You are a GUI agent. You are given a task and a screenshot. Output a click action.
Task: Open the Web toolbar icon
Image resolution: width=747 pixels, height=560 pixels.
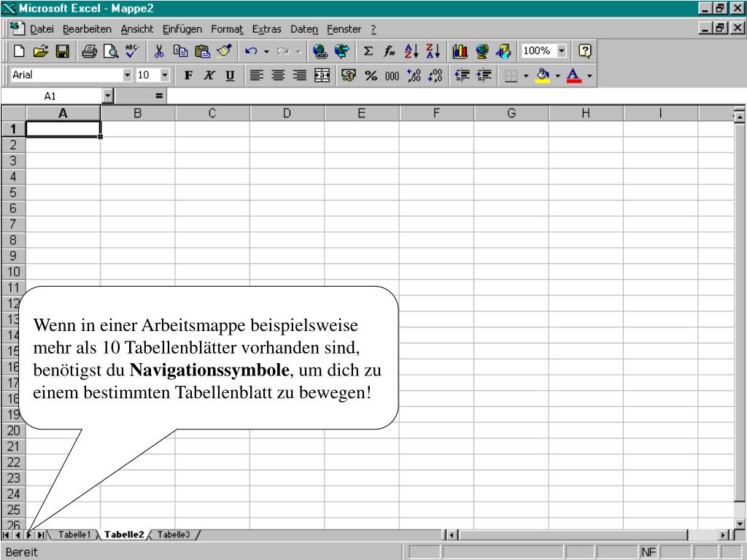(341, 51)
